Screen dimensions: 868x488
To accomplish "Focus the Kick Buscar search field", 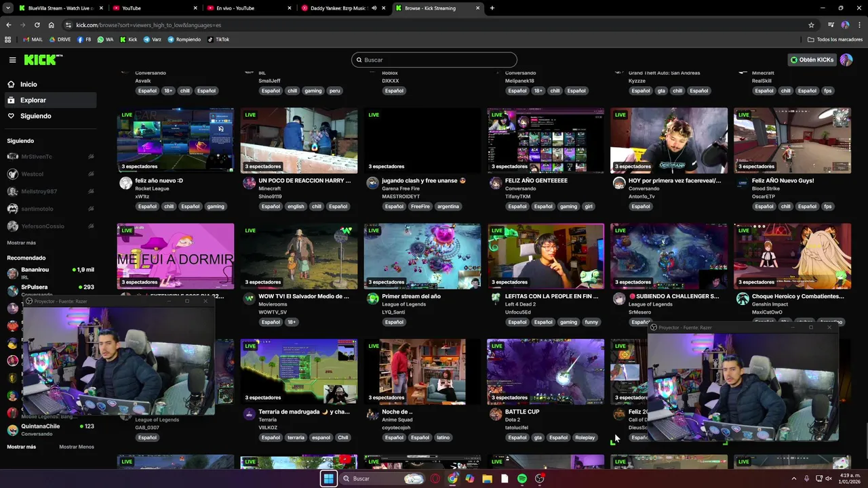I will point(434,60).
